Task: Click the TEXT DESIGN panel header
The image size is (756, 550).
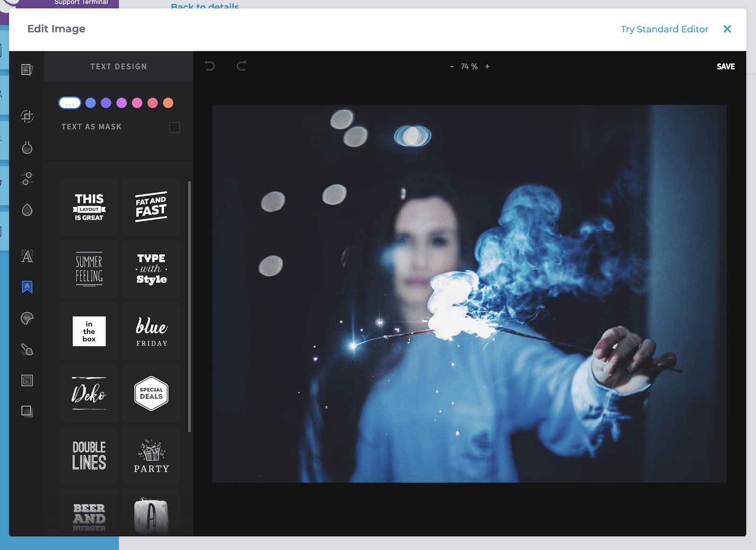Action: point(119,67)
